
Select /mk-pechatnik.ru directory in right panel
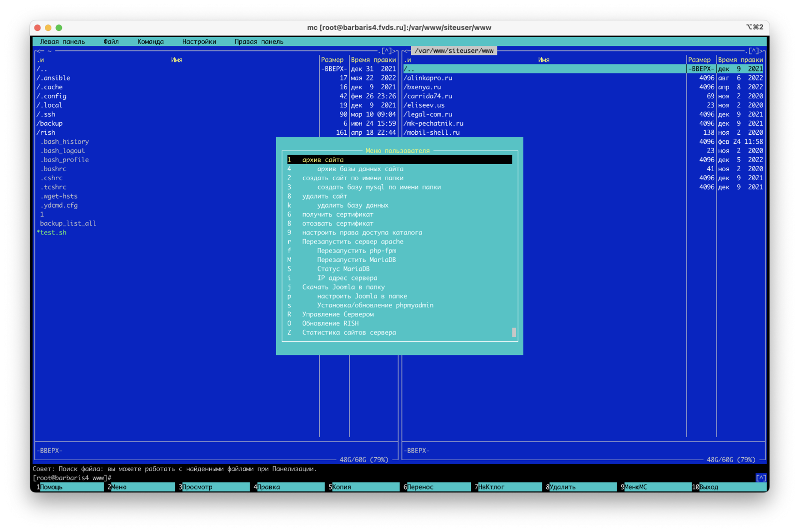(544, 124)
